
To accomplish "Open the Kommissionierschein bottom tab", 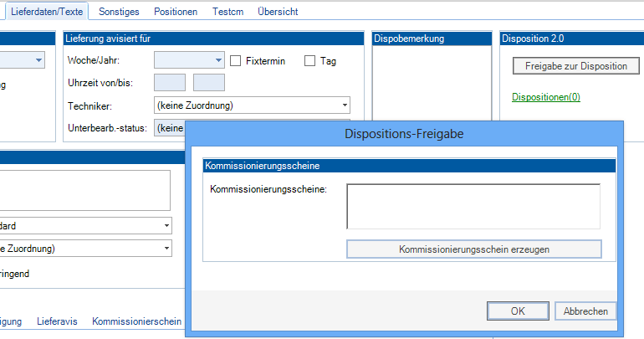I will [x=136, y=321].
